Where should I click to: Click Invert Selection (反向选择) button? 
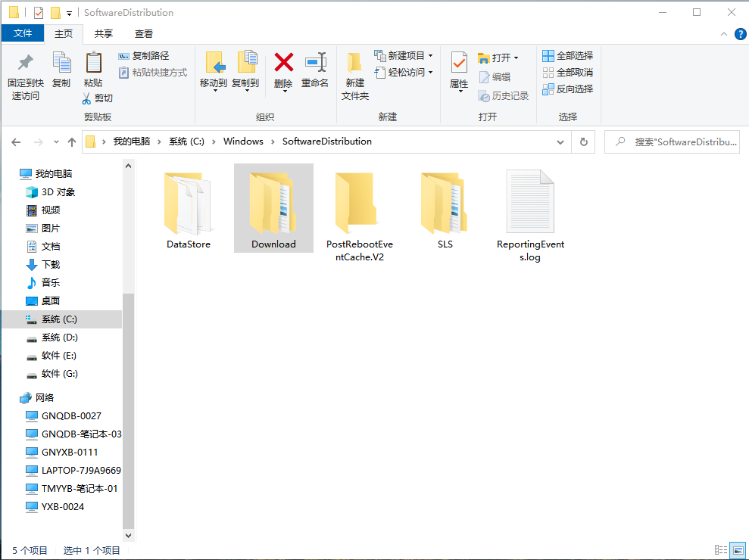click(x=567, y=89)
